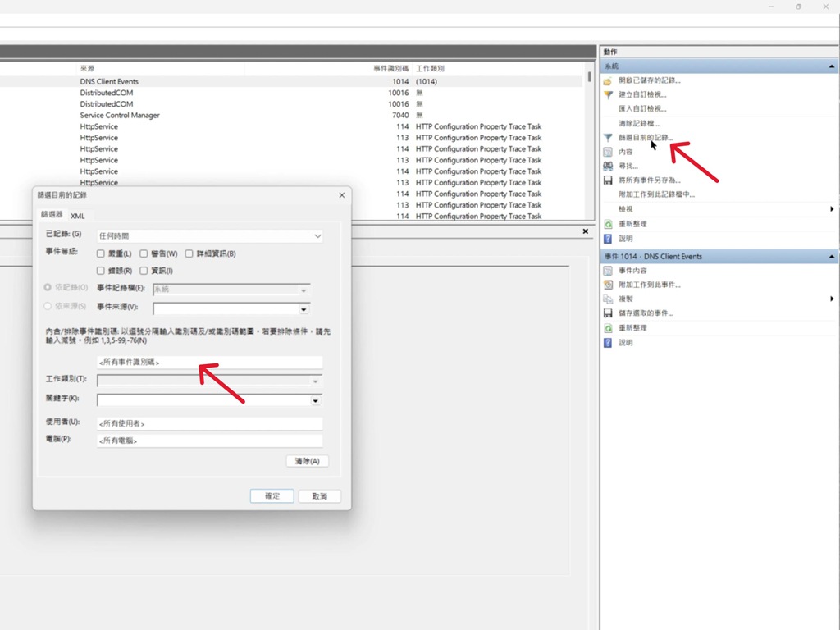
Task: Close the 篩選目前的記錄 dialog
Action: 342,195
